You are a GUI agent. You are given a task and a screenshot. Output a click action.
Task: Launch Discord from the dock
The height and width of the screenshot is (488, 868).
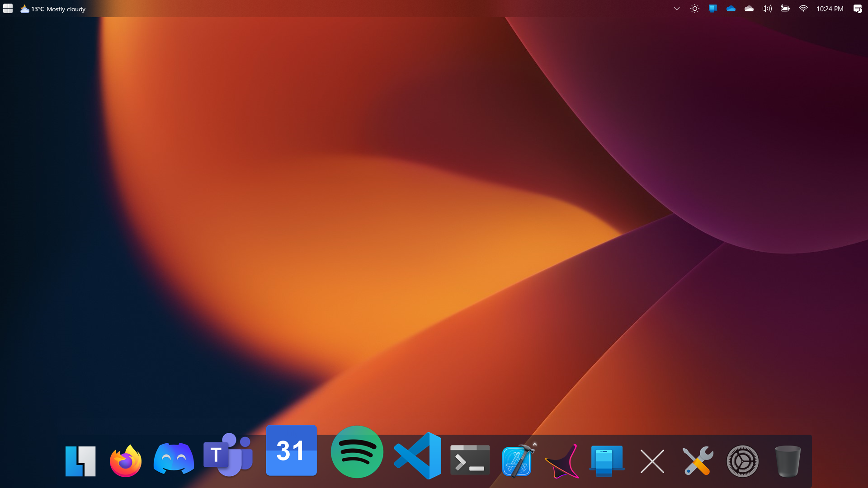tap(174, 459)
